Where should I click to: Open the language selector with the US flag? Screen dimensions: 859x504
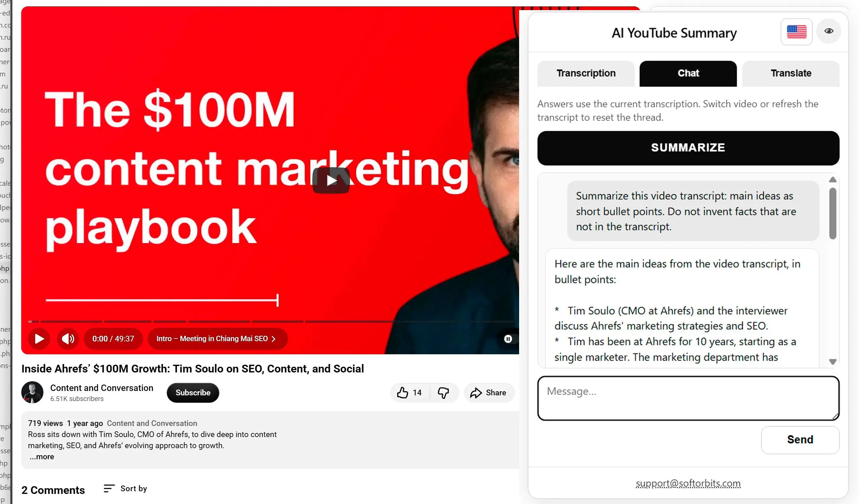point(796,31)
